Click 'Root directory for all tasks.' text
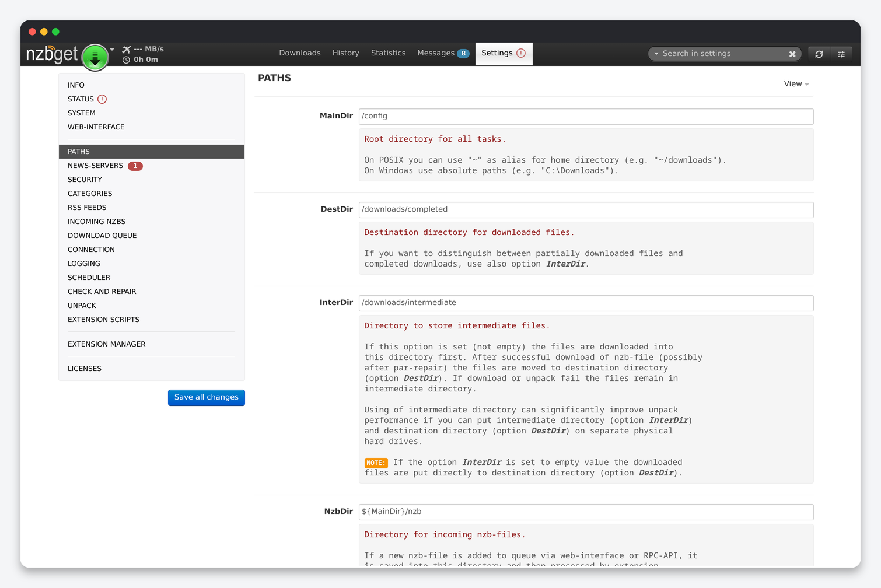The image size is (881, 588). click(x=435, y=139)
